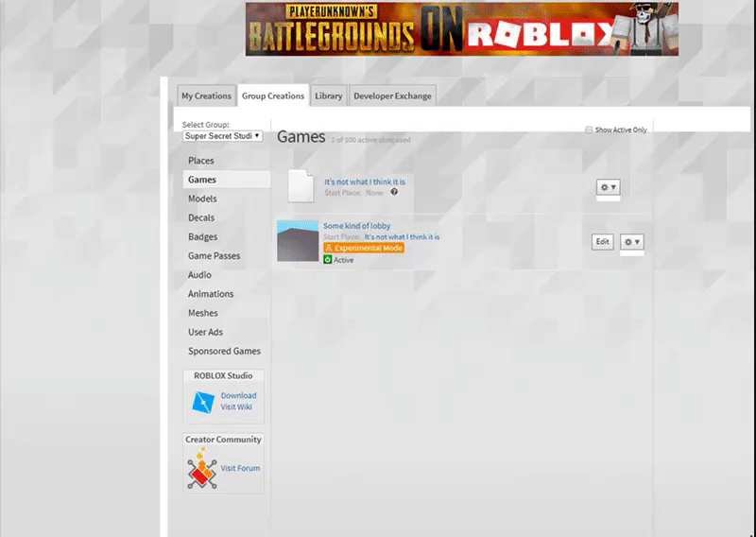The width and height of the screenshot is (756, 537).
Task: Go to Places in the sidebar
Action: 201,161
